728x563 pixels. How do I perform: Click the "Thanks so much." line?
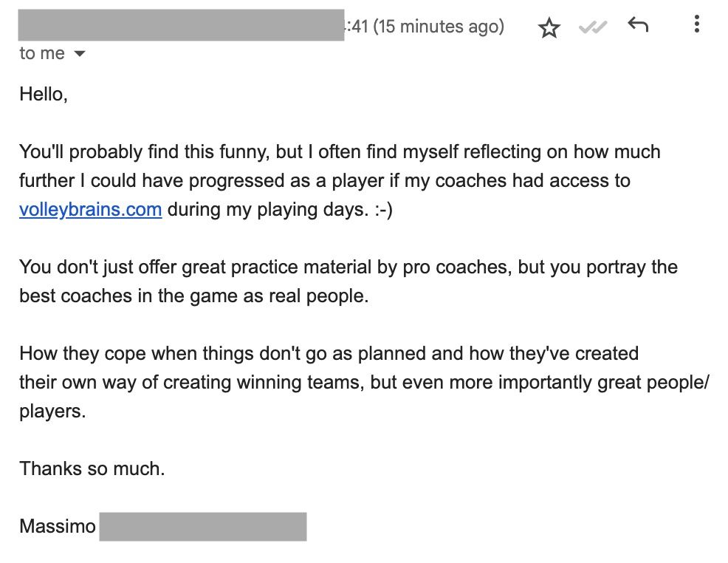(x=92, y=468)
